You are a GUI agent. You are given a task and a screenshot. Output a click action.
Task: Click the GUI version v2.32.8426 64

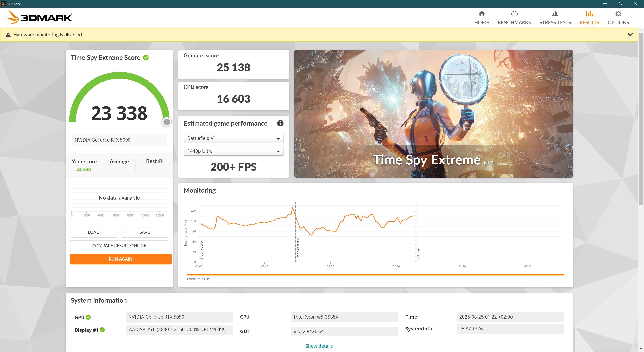[344, 331]
